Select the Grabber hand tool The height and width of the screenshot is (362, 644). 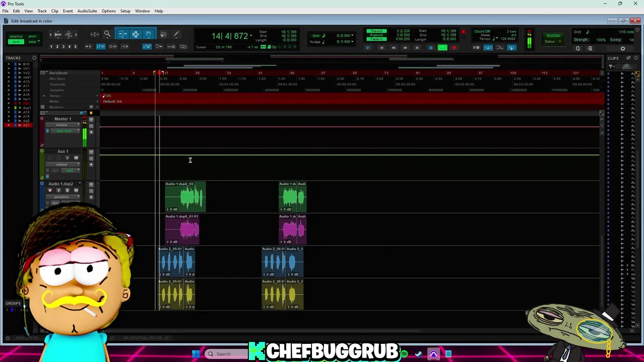coord(148,34)
